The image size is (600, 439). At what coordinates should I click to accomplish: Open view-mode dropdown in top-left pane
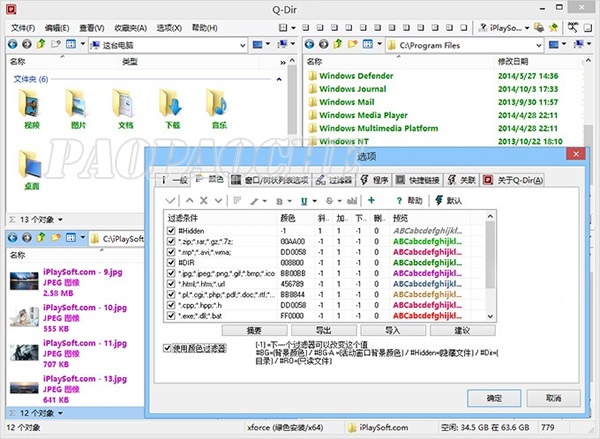pyautogui.click(x=83, y=44)
